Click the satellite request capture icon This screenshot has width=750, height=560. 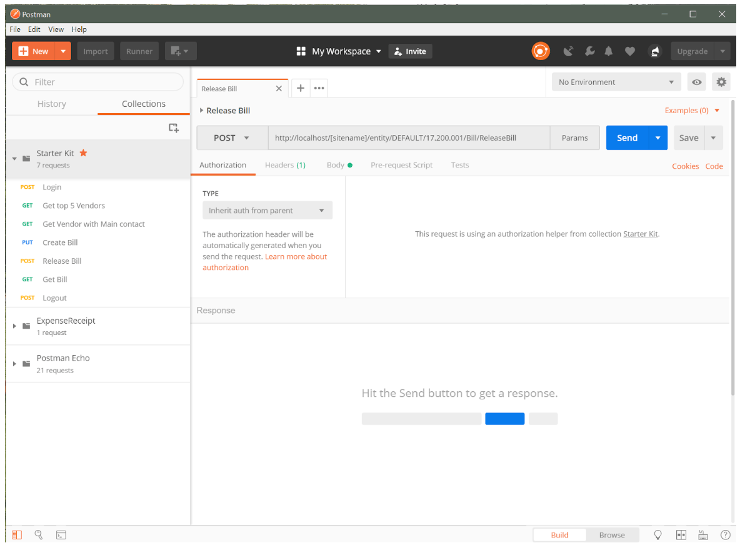(569, 51)
